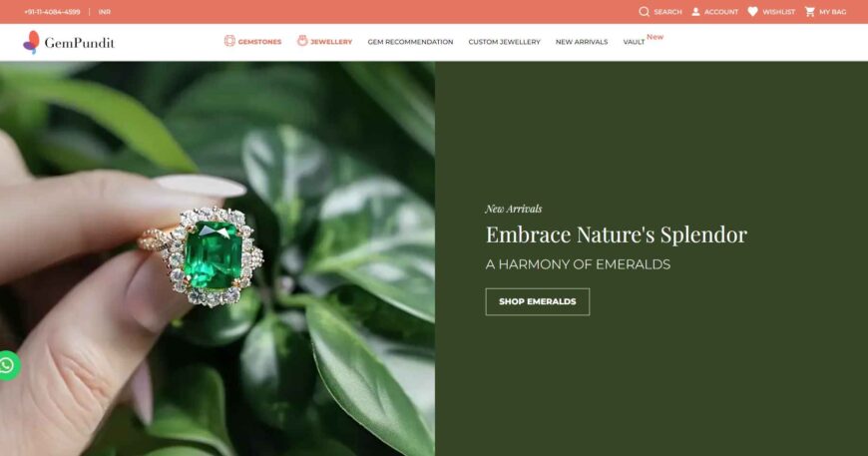Open the New Arrivals menu item

tap(582, 42)
